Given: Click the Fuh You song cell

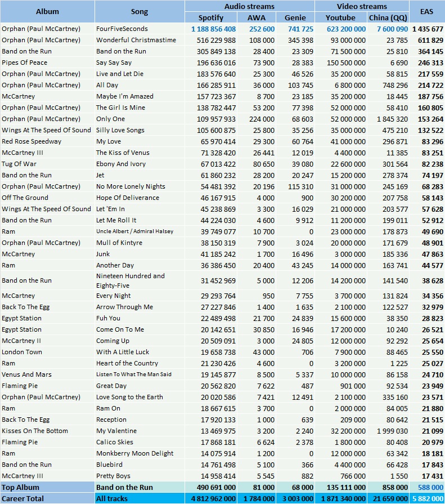Looking at the screenshot, I should click(x=140, y=318).
